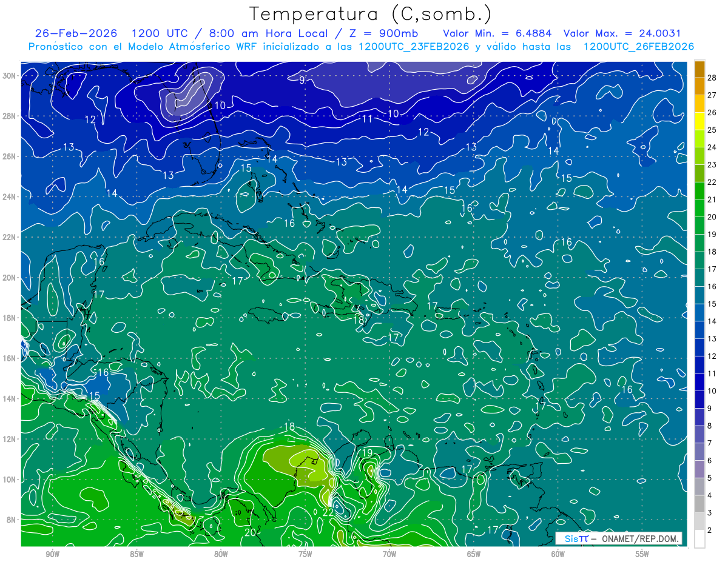The image size is (728, 562).
Task: Click the colorbar scale label '6'
Action: tap(710, 461)
